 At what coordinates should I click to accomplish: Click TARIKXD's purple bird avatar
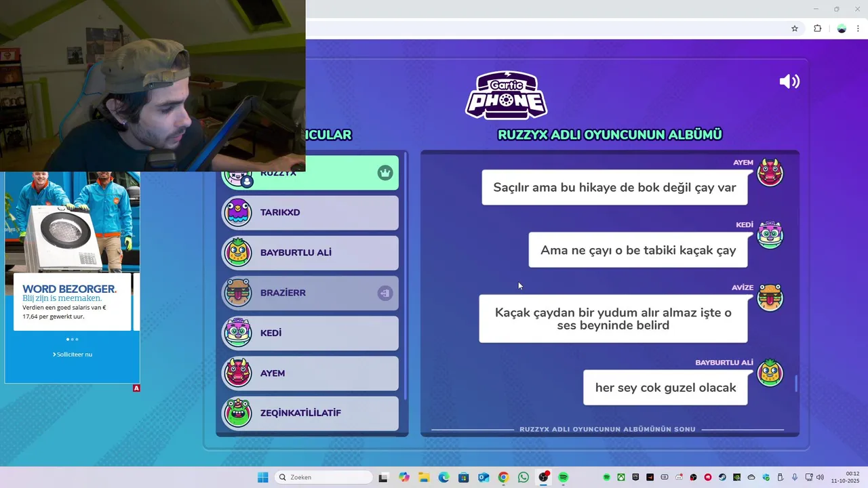tap(237, 213)
